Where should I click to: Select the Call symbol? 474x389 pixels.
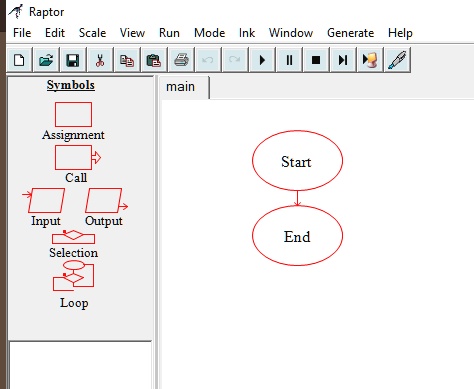coord(77,157)
